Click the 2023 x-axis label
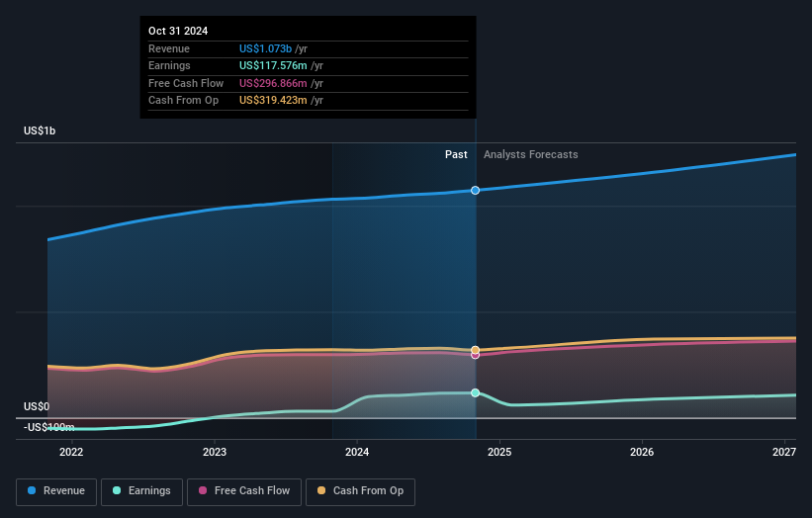Image resolution: width=812 pixels, height=518 pixels. click(x=215, y=452)
